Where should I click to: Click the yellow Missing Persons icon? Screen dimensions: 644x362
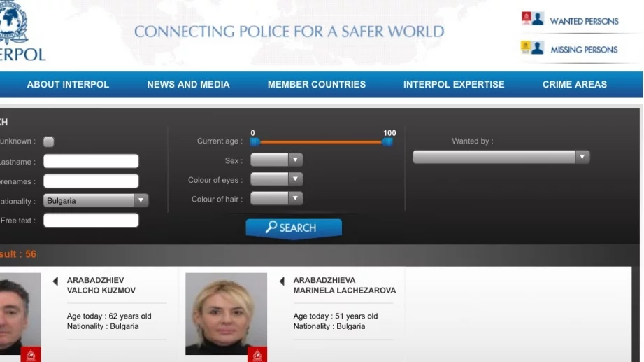click(x=532, y=48)
